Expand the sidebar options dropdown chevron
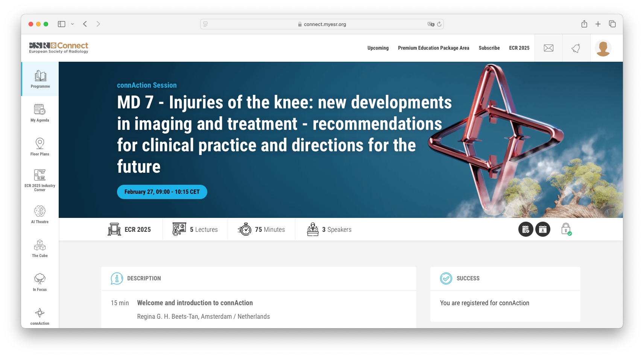This screenshot has width=644, height=356. tap(73, 24)
